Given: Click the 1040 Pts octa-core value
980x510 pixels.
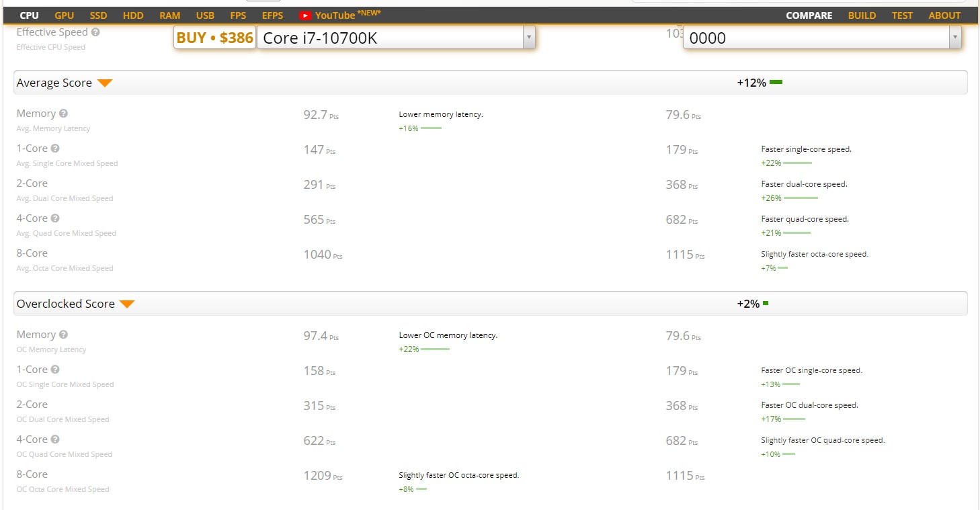Looking at the screenshot, I should (x=323, y=255).
